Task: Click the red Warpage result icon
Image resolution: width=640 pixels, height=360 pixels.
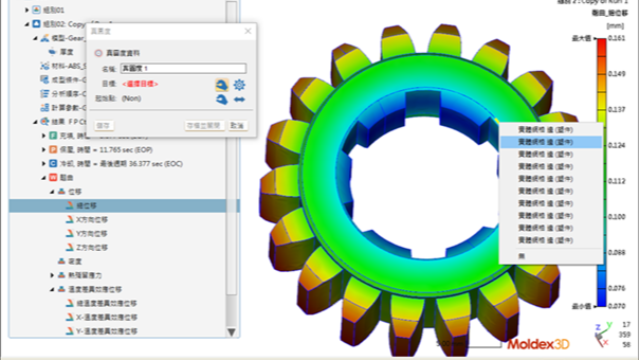Action: [53, 178]
